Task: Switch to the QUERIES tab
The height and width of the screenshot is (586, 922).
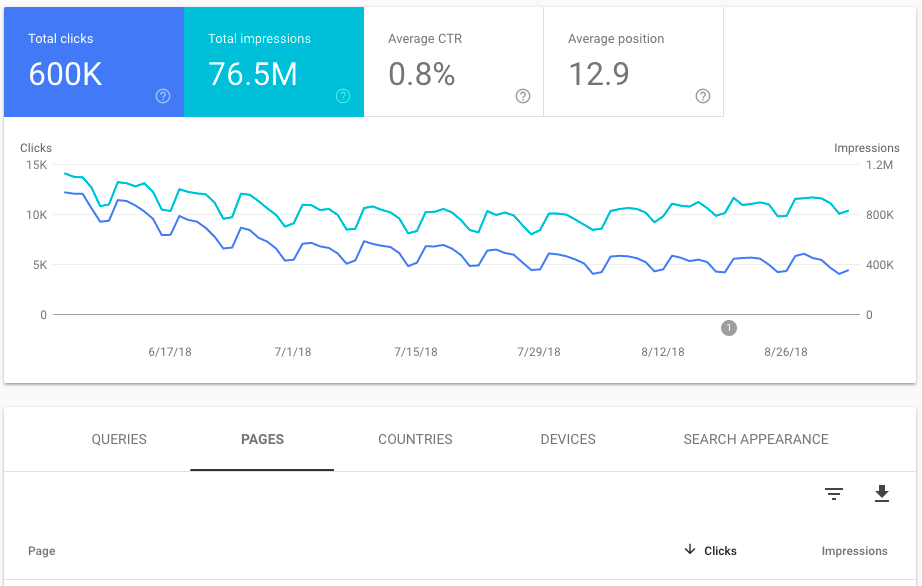Action: tap(118, 439)
